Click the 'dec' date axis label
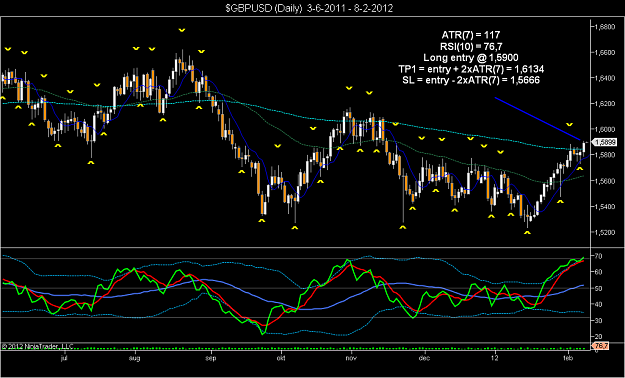 [x=425, y=358]
